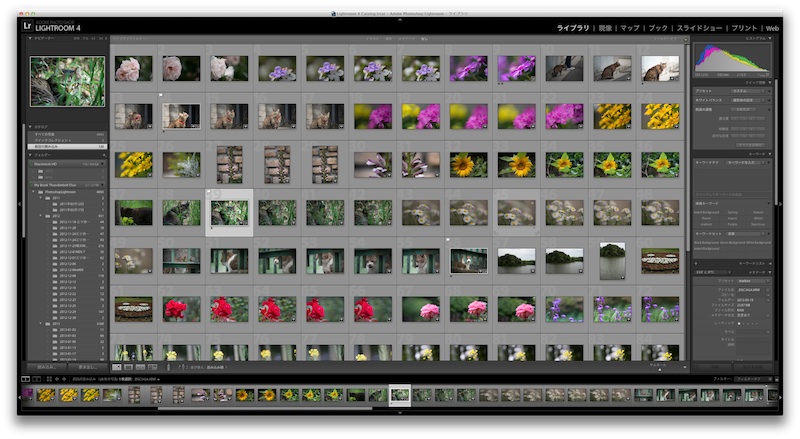Go back using the filmstrip left arrow

57,379
